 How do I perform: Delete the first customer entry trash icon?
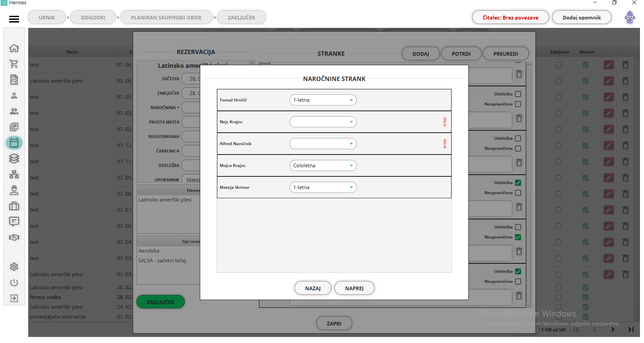tap(519, 74)
